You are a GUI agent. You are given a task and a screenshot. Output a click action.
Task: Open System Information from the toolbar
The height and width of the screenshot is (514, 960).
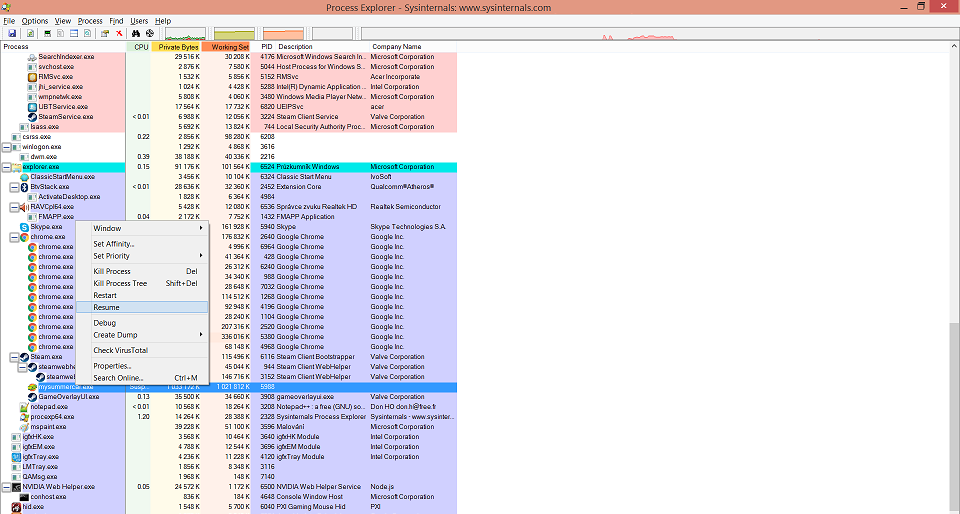pos(47,34)
